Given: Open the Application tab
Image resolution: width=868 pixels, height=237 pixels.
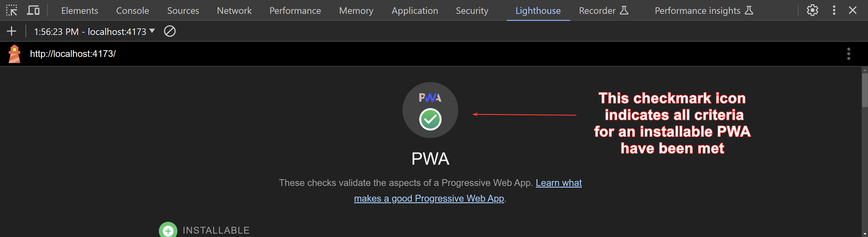Looking at the screenshot, I should 415,10.
